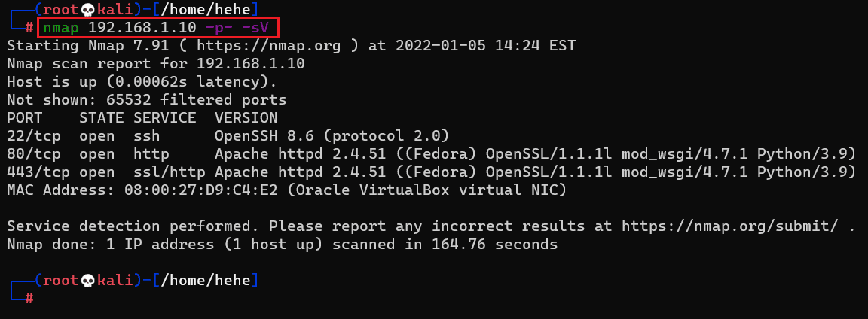868x319 pixels.
Task: Select the 22/tcp port entry
Action: [33, 136]
